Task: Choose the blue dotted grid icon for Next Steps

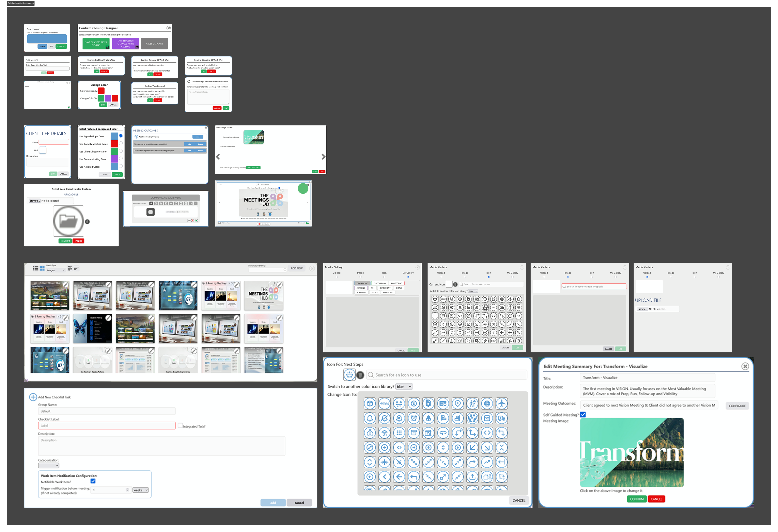Action: point(399,433)
